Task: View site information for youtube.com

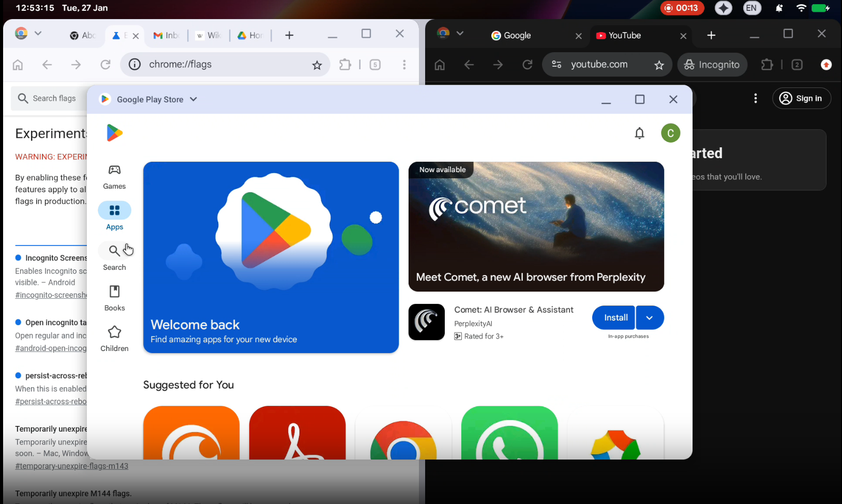Action: 557,65
